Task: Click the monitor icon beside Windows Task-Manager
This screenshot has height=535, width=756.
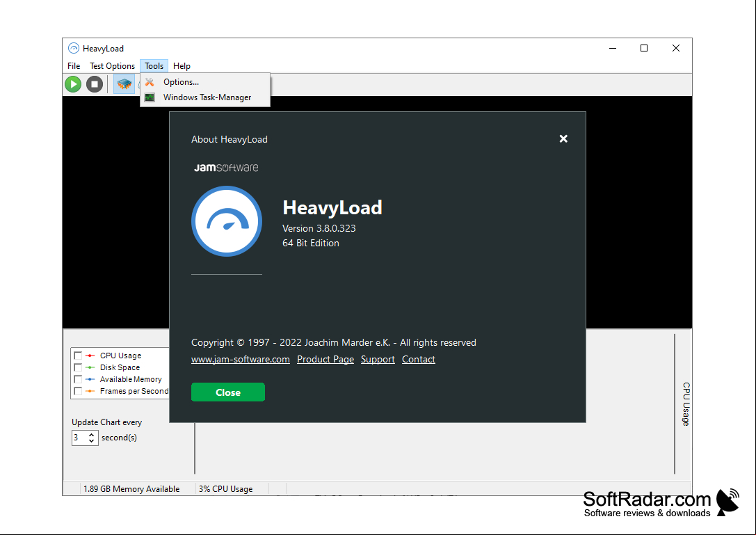Action: [x=150, y=97]
